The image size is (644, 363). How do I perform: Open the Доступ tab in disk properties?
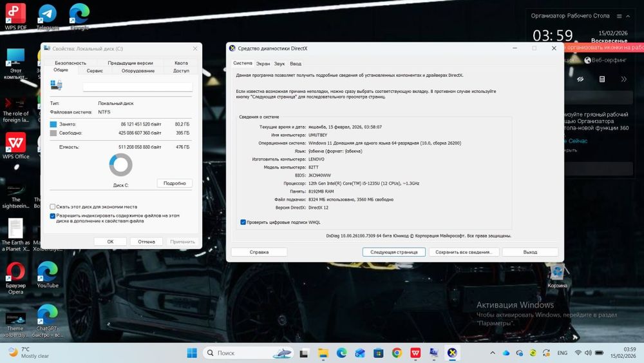coord(181,71)
